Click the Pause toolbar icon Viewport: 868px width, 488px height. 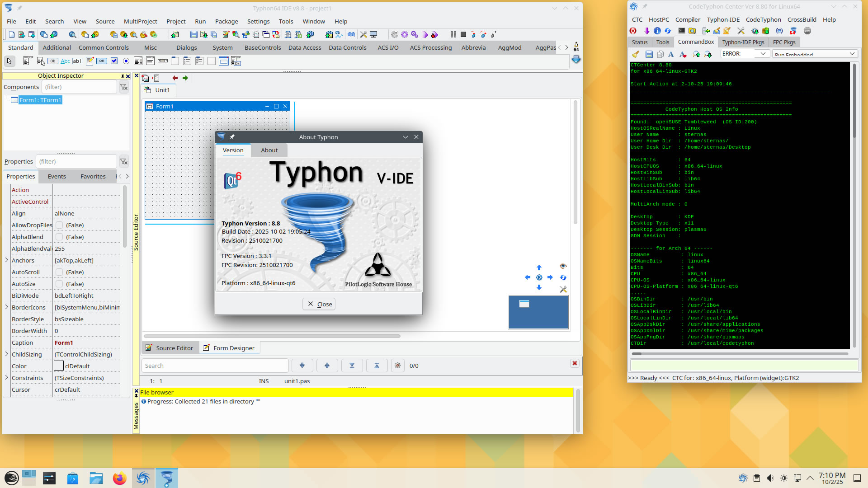453,34
